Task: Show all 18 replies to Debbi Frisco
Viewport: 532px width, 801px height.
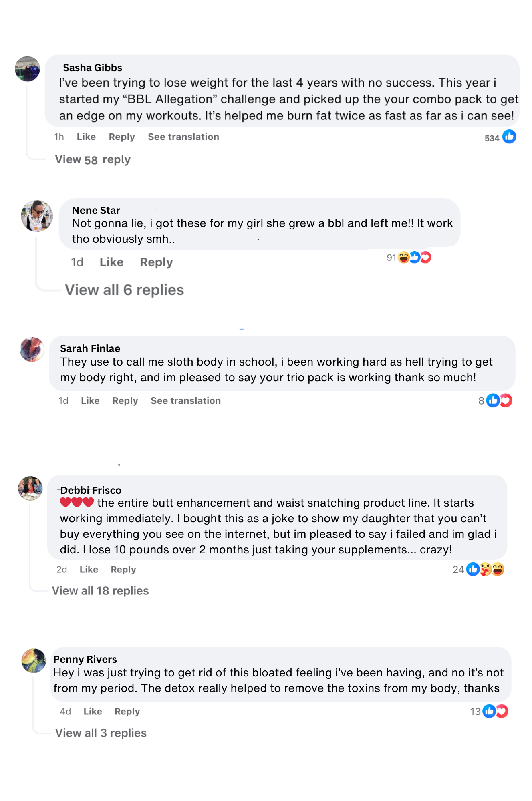Action: (101, 591)
